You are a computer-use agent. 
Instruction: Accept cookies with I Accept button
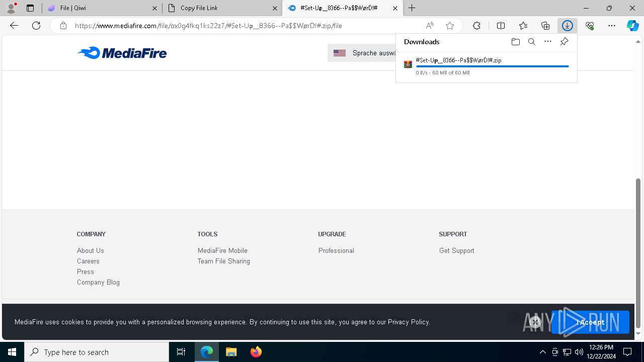click(590, 322)
